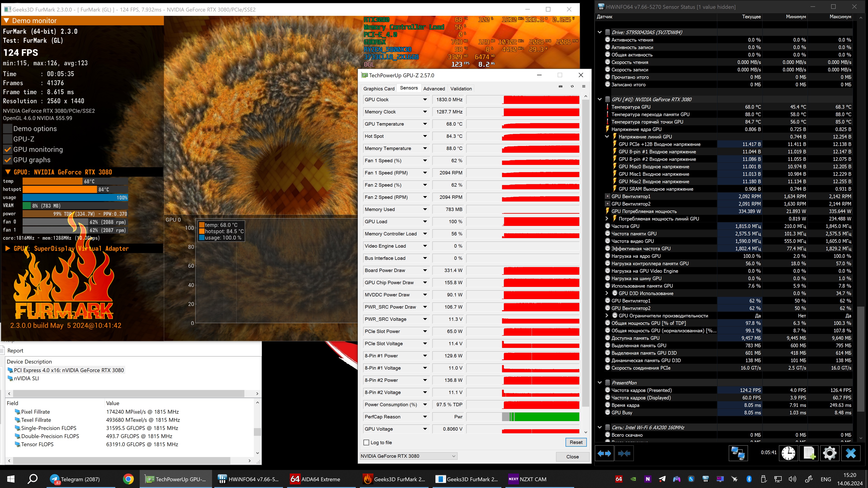Click the GPU-Z sensors vertical scrollbar
The image size is (868, 488).
[x=586, y=253]
